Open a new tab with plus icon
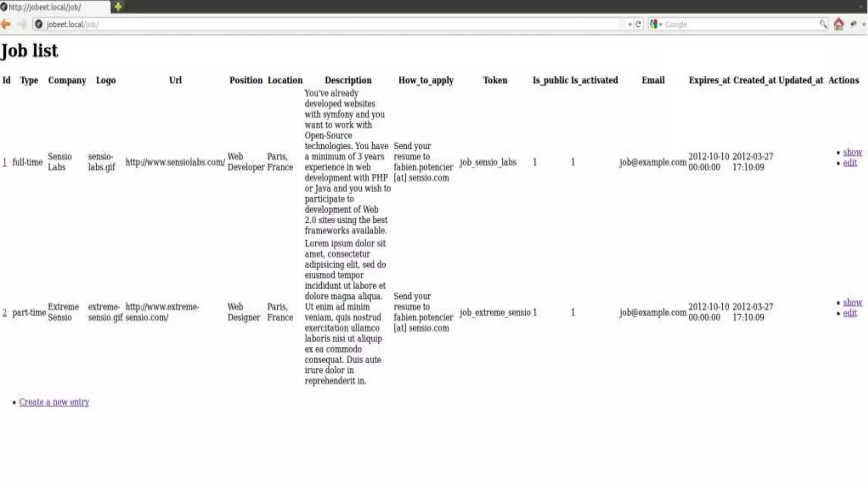The image size is (868, 488). tap(118, 6)
